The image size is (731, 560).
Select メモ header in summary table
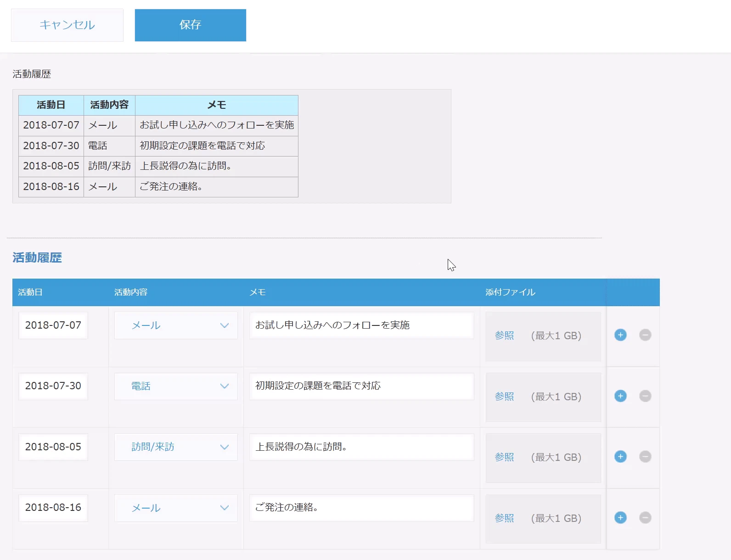pyautogui.click(x=217, y=105)
